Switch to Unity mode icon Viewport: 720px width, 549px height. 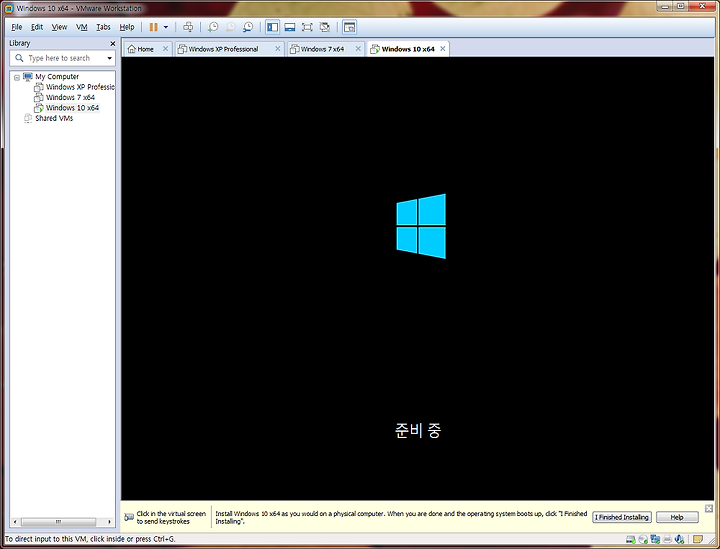coord(325,27)
